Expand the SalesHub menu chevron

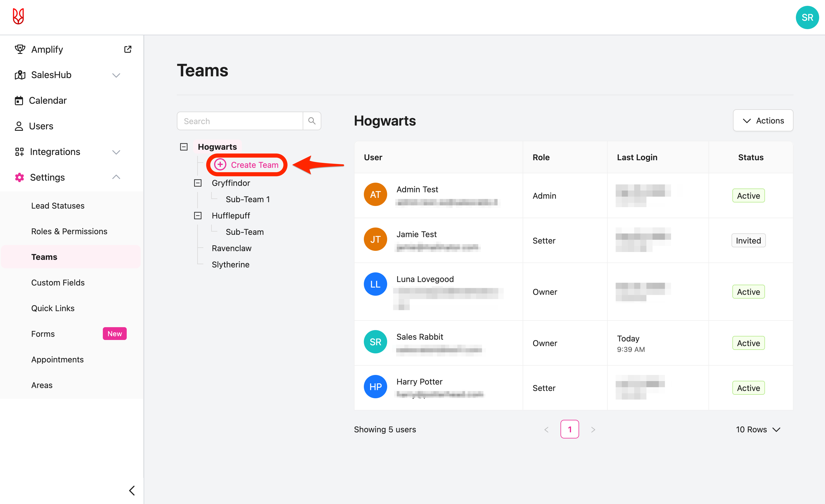tap(116, 75)
